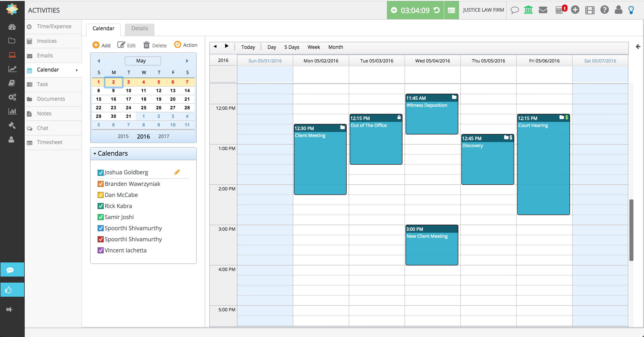
Task: Open the dashboard gauge sidebar icon
Action: [12, 27]
